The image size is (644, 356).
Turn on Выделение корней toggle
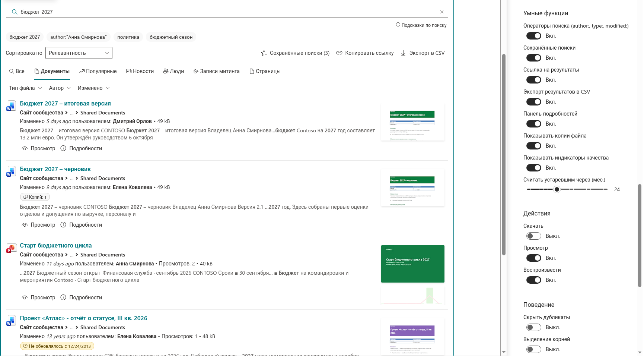pos(533,349)
